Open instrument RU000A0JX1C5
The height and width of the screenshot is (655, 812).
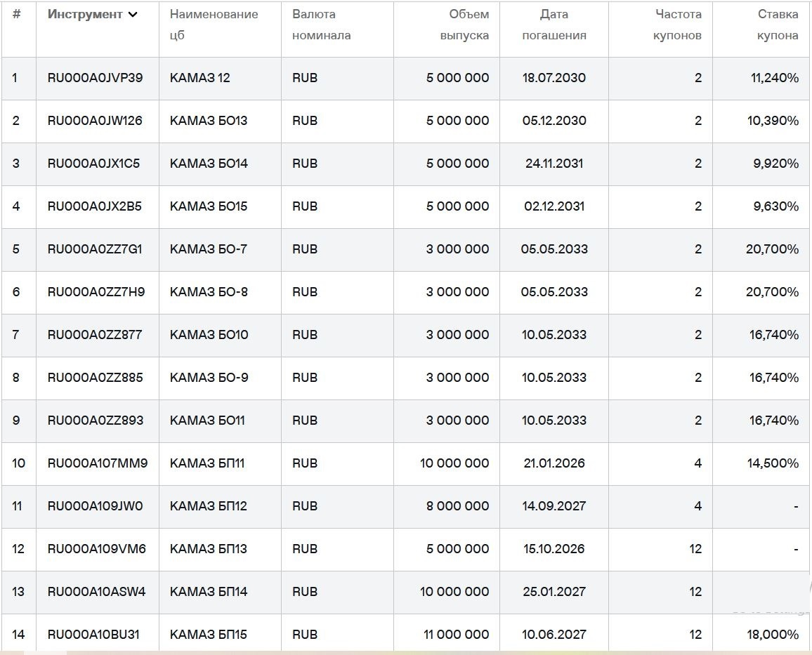(93, 164)
